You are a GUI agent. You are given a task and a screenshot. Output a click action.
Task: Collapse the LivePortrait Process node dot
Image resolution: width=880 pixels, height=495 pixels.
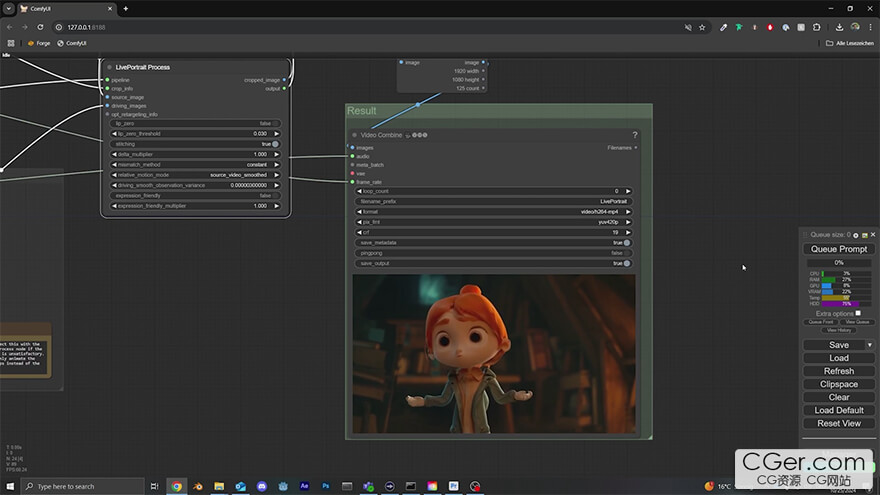click(x=109, y=67)
